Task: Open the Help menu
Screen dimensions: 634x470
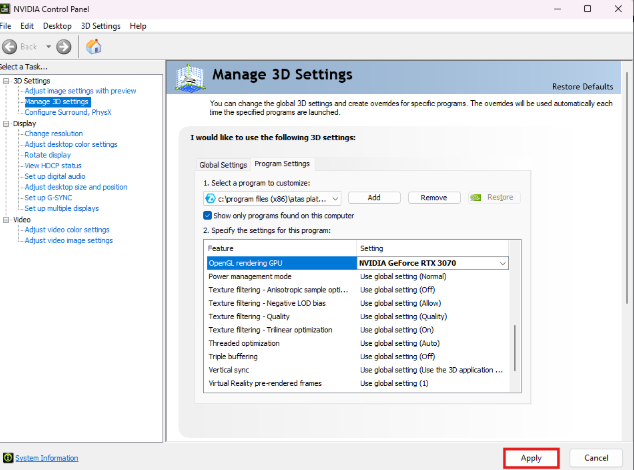Action: pyautogui.click(x=138, y=26)
